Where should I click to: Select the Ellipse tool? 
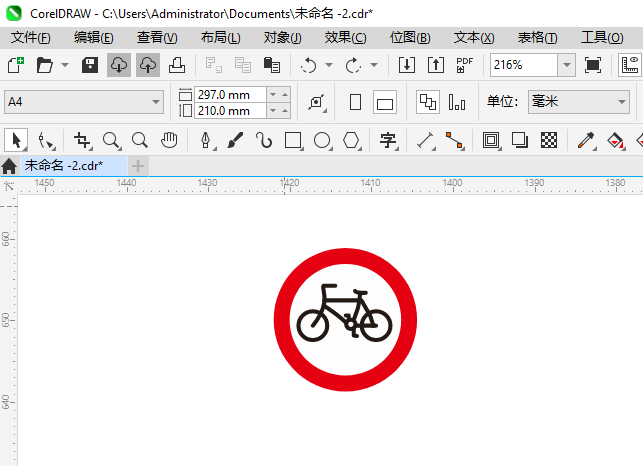322,140
